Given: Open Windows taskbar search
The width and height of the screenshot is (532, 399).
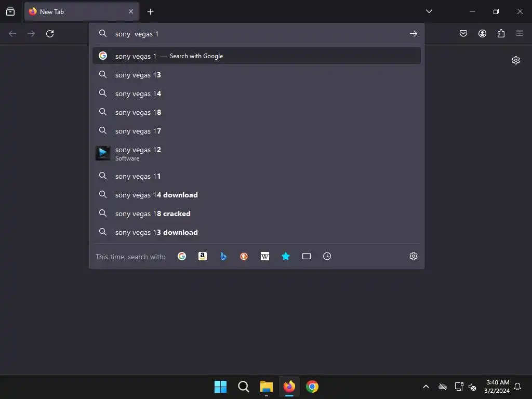Looking at the screenshot, I should (243, 387).
